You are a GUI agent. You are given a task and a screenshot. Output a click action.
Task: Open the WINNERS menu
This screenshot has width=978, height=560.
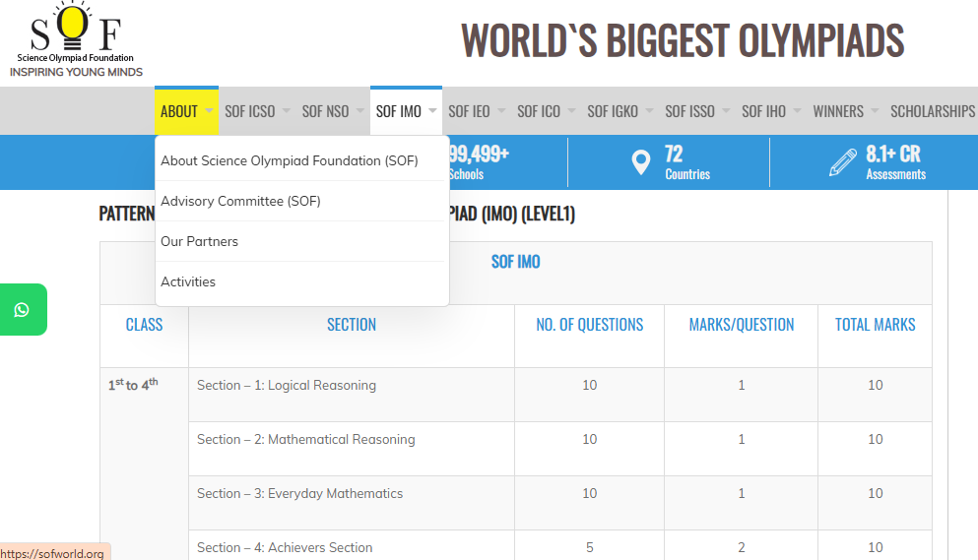pos(838,111)
